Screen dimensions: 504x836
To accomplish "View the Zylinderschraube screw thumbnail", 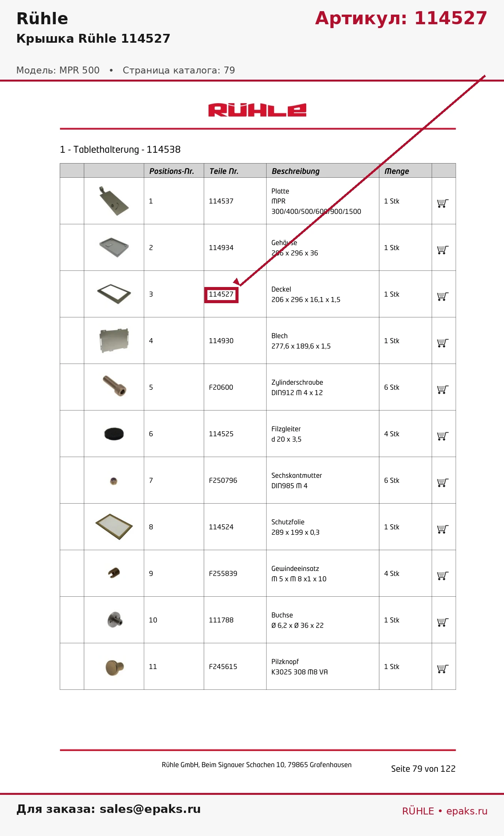I will [x=115, y=386].
